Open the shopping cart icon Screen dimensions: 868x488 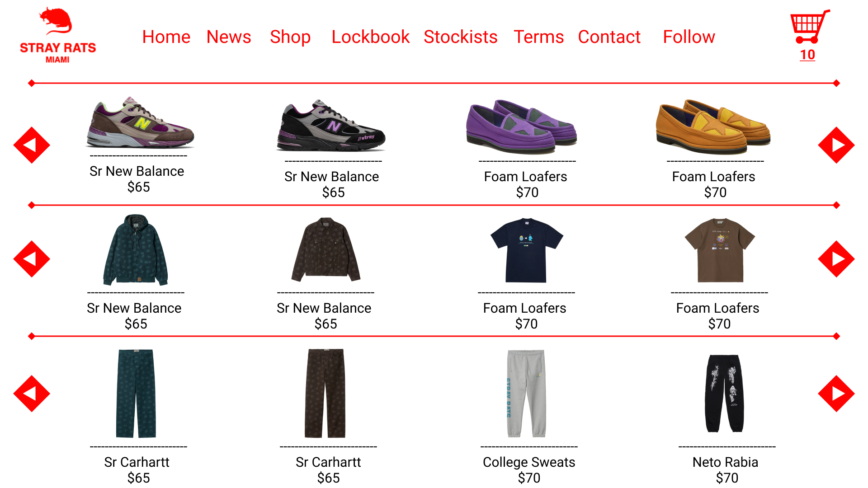click(x=810, y=27)
